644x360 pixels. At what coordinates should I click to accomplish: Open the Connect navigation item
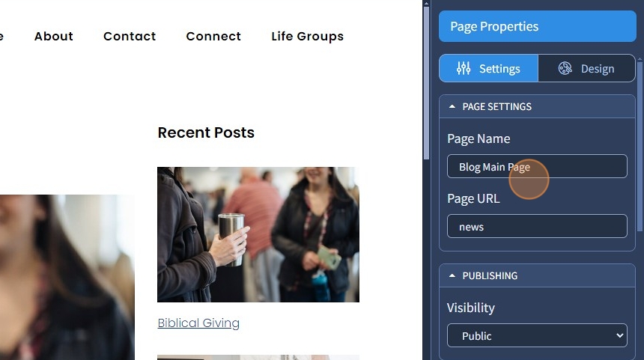pyautogui.click(x=213, y=36)
